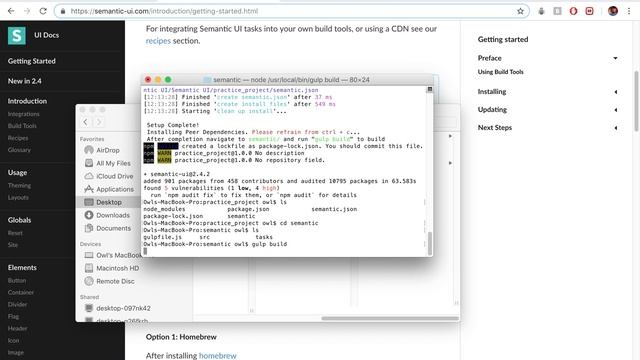Open Flag under Elements
The width and height of the screenshot is (640, 360).
[13, 316]
